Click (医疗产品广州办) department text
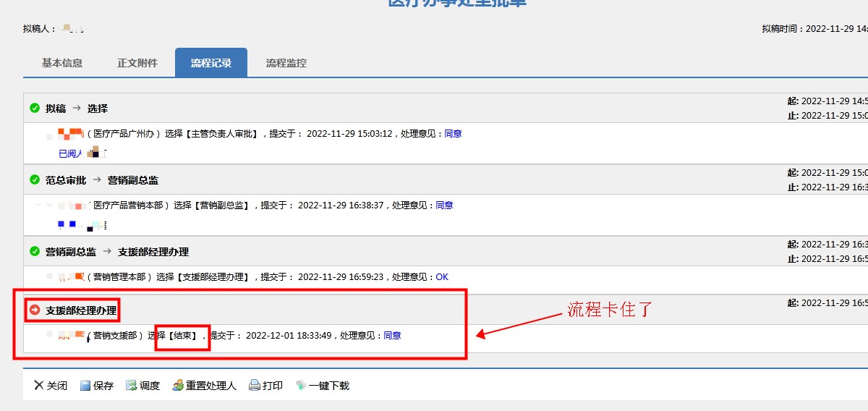The image size is (868, 411). [x=123, y=134]
